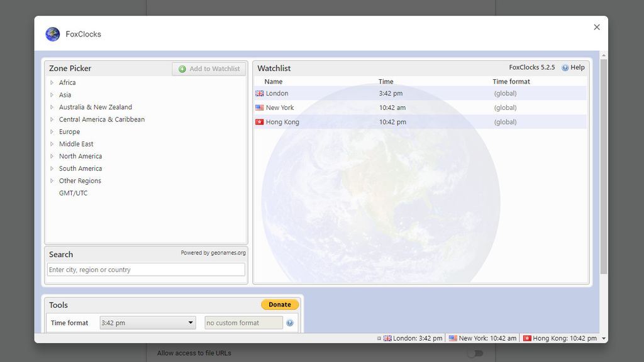Image resolution: width=644 pixels, height=362 pixels.
Task: Click the Hong Kong flag on the status bar
Action: (526, 338)
